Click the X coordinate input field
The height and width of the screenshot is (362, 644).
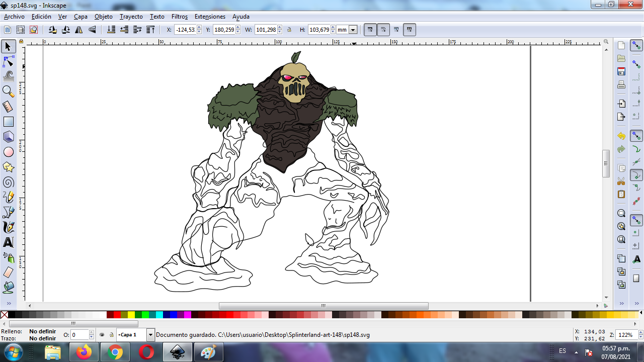point(185,30)
